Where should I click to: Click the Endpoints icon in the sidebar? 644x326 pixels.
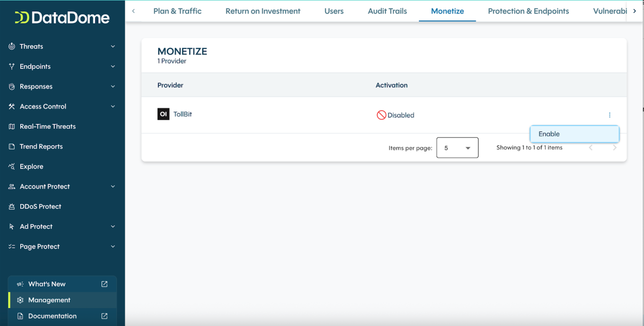12,66
